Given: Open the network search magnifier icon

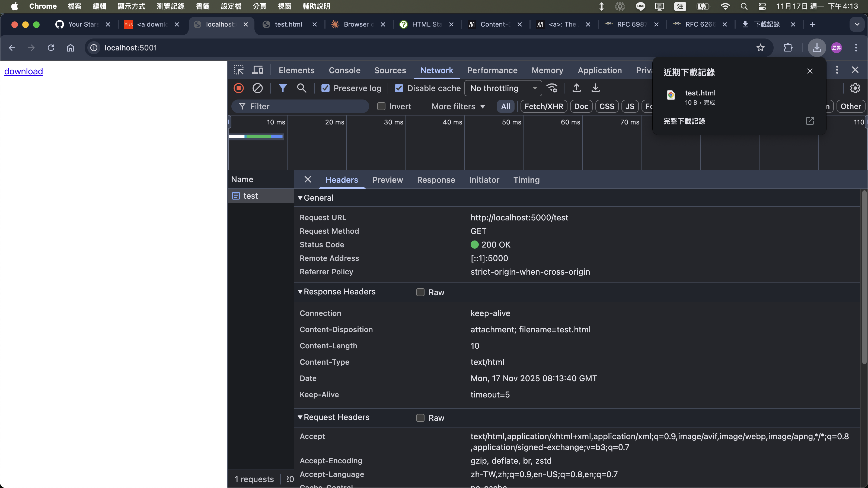Looking at the screenshot, I should (x=302, y=88).
